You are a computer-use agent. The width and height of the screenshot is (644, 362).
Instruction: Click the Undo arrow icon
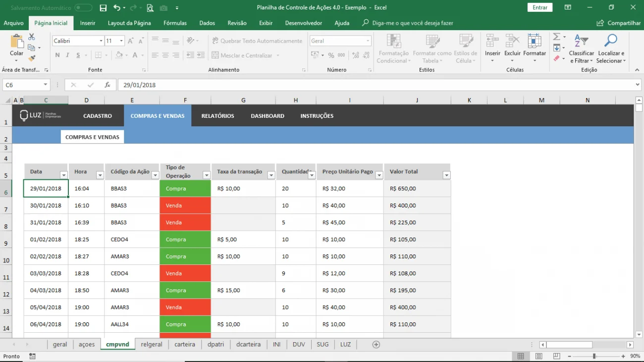pos(116,8)
